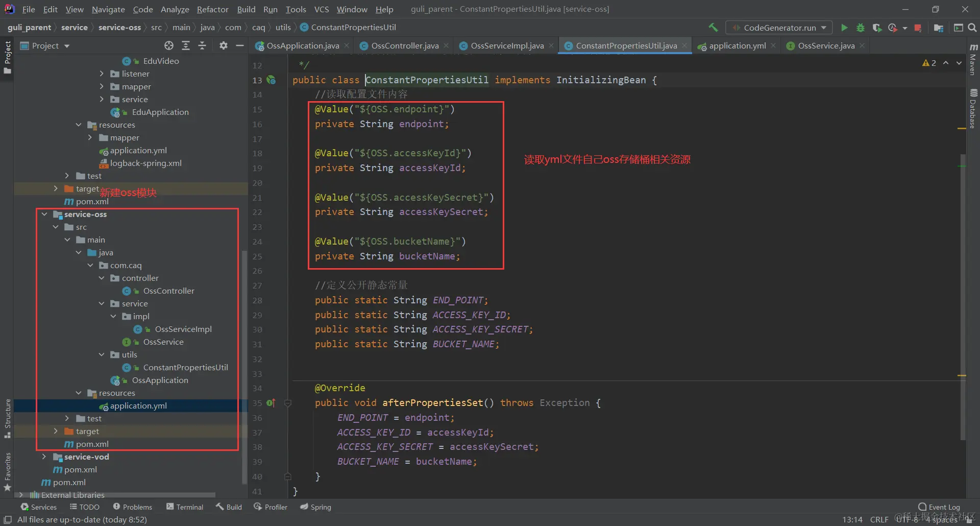
Task: Collapse the controller package under service-oss
Action: coord(102,278)
